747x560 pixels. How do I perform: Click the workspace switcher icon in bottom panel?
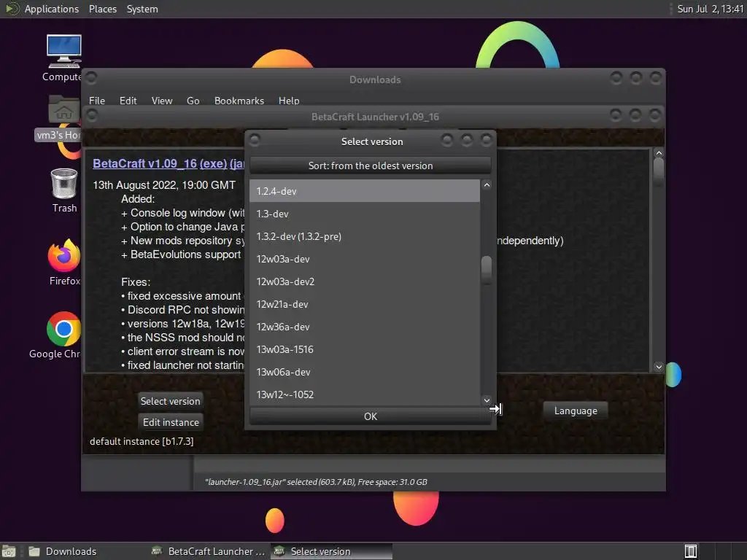pyautogui.click(x=690, y=551)
